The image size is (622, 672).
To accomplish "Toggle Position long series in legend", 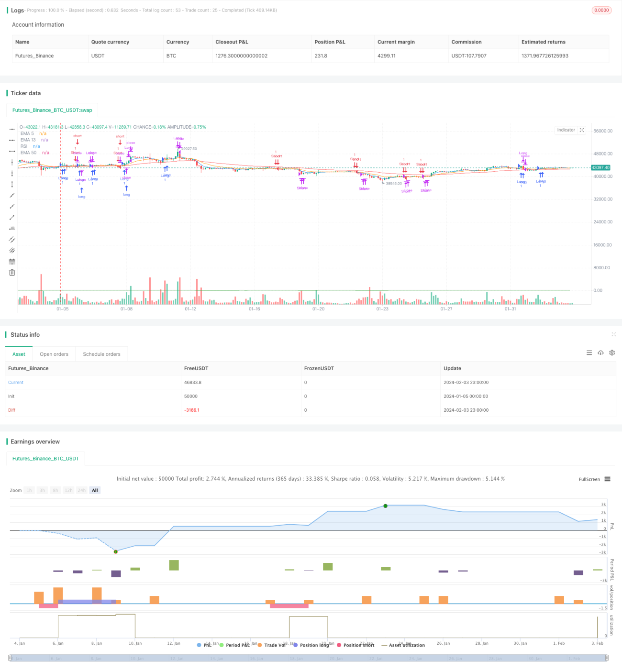I will click(311, 645).
